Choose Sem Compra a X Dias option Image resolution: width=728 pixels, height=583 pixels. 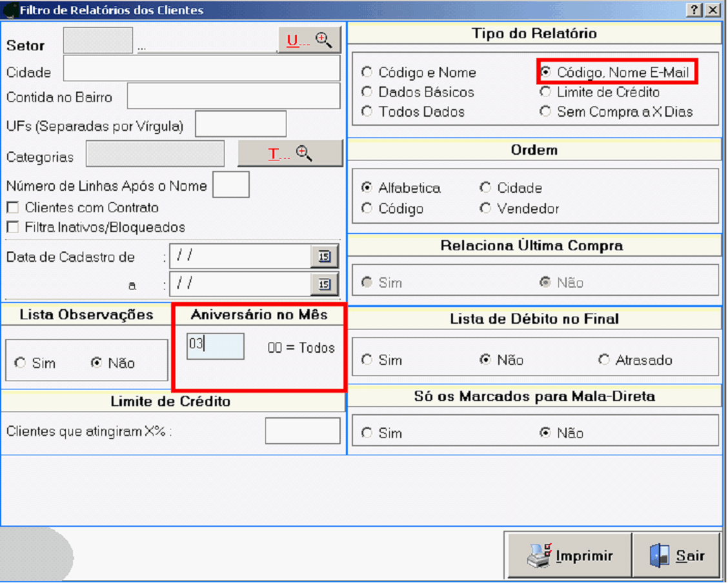tap(545, 112)
